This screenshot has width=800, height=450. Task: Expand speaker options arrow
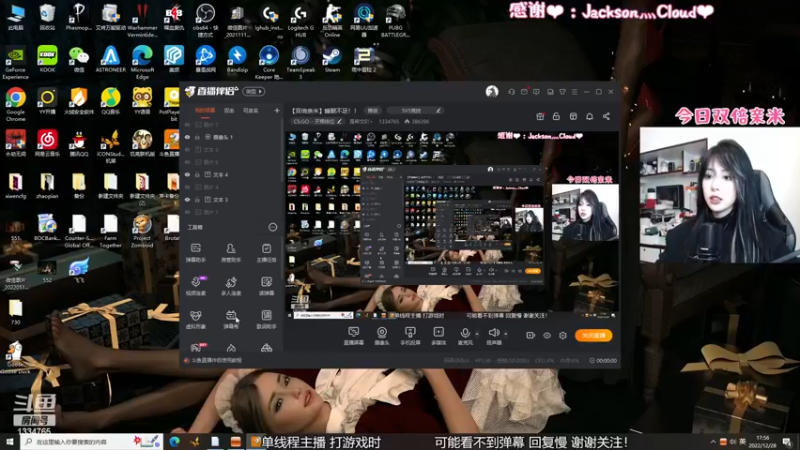coord(506,334)
